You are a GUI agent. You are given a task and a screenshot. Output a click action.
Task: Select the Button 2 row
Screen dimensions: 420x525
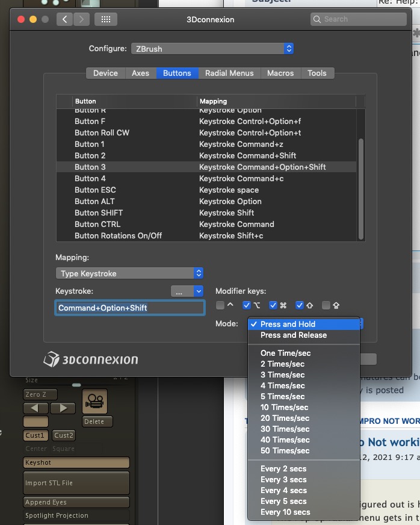click(x=206, y=155)
